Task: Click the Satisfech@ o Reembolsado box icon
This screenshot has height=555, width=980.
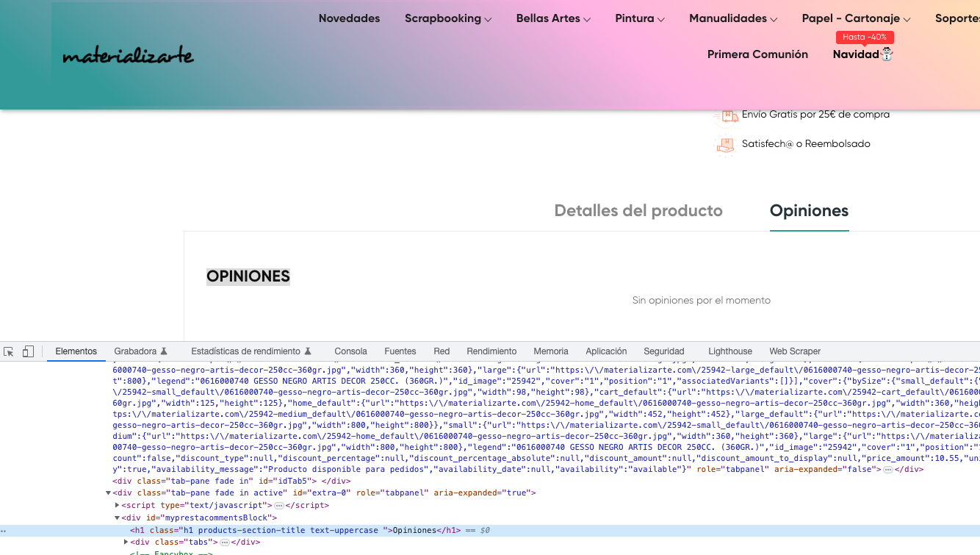Action: pyautogui.click(x=726, y=145)
